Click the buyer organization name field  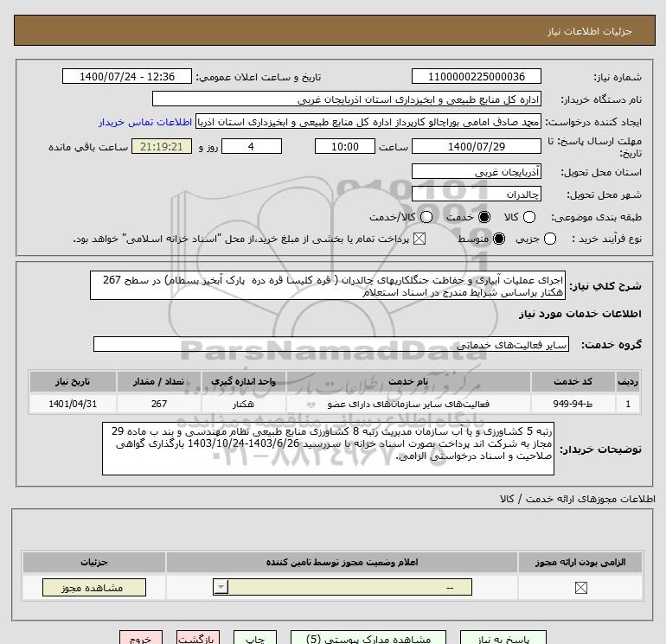tap(347, 99)
